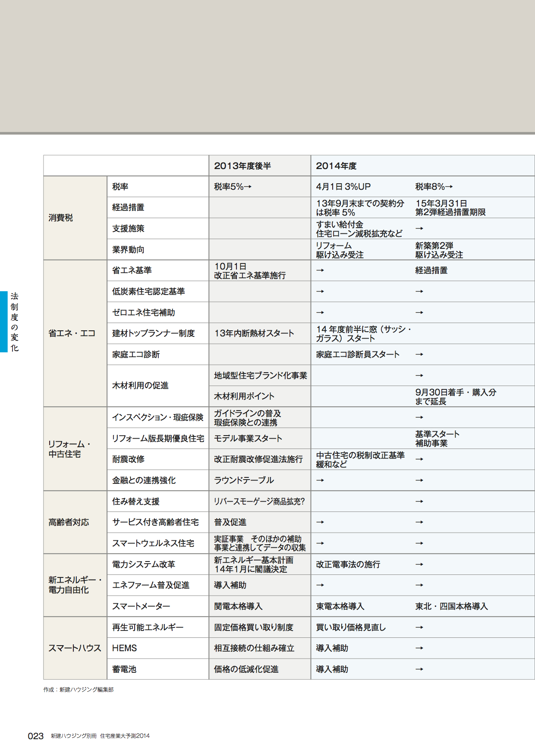This screenshot has height=756, width=535.
Task: Click the スマートハウス category cell
Action: click(75, 648)
